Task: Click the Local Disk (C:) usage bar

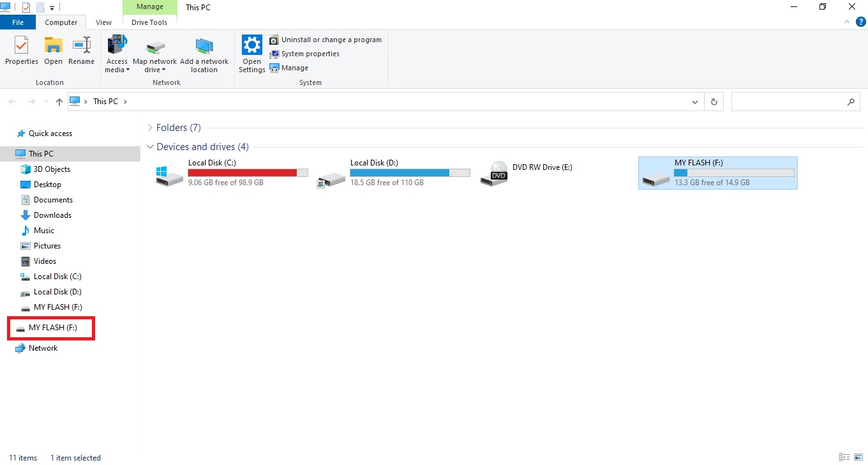Action: click(x=248, y=173)
